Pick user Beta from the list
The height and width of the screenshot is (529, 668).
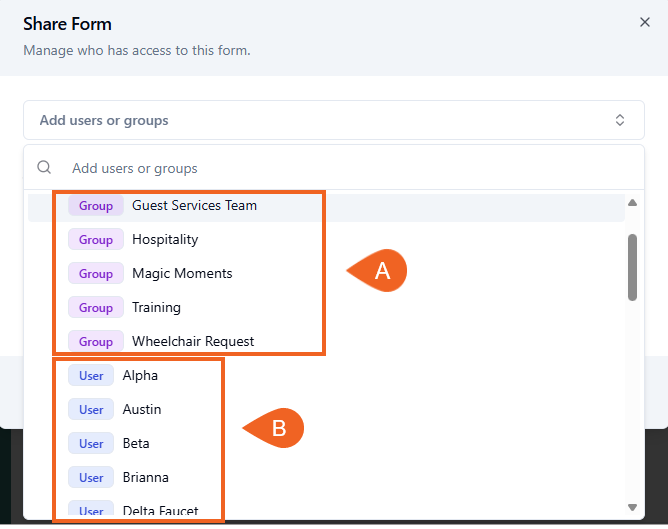(x=136, y=444)
